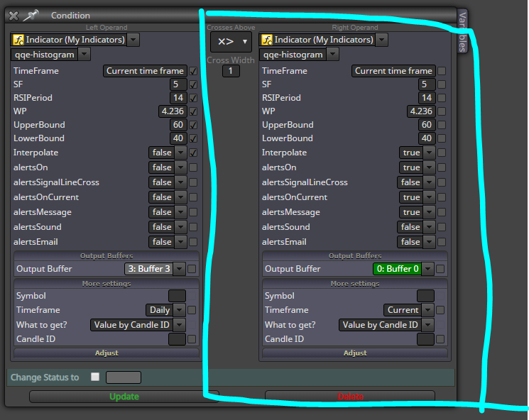Click left operand Candle ID field
Screen dimensions: 529x420
tap(177, 339)
